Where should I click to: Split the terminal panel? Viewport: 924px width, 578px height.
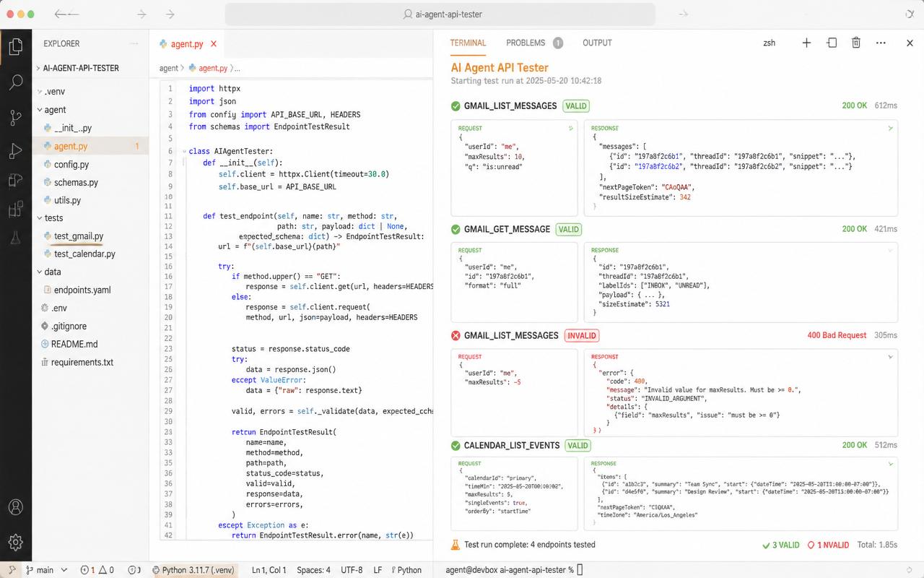832,43
